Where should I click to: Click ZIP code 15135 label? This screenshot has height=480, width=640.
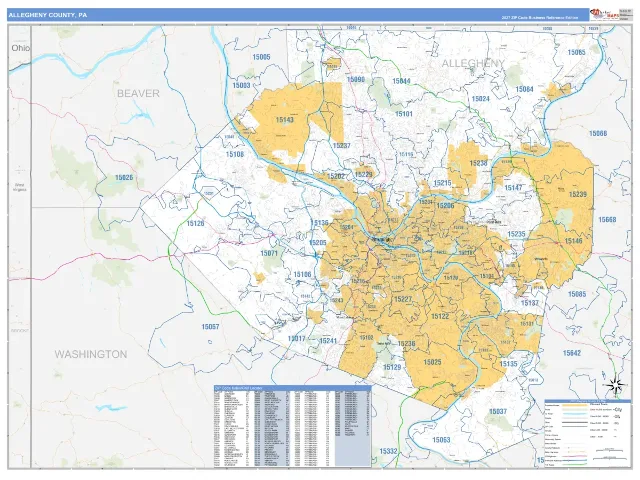coord(509,364)
